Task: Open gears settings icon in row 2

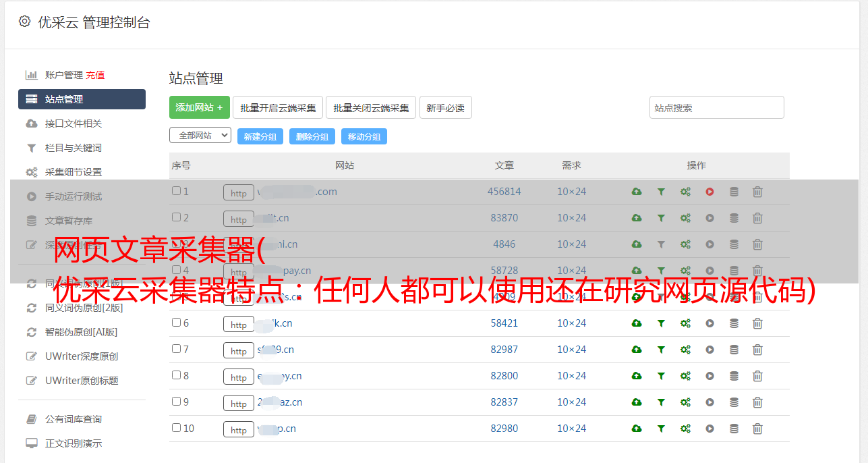Action: pyautogui.click(x=685, y=218)
